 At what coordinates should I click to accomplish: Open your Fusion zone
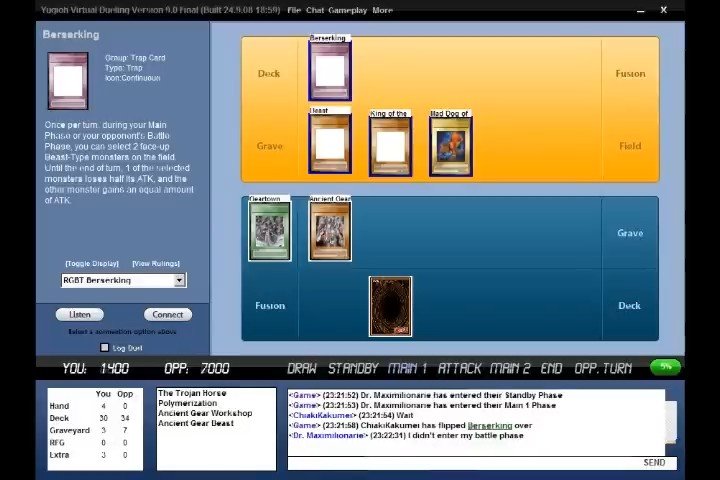tap(270, 305)
